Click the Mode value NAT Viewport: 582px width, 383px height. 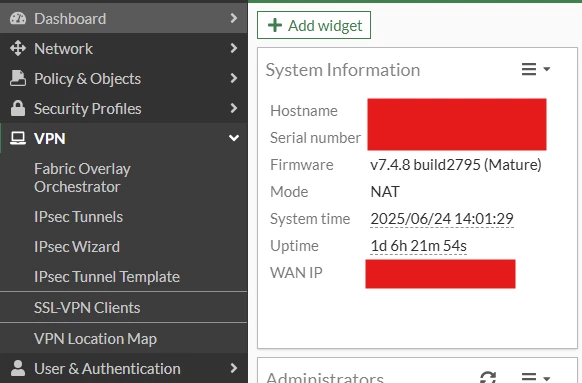click(385, 192)
